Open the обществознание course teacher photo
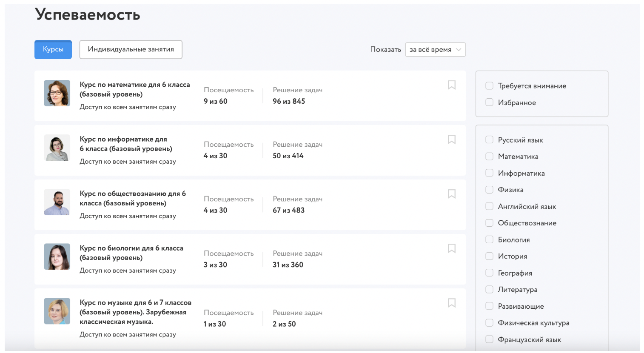Screen dimensions: 644x353 click(57, 202)
